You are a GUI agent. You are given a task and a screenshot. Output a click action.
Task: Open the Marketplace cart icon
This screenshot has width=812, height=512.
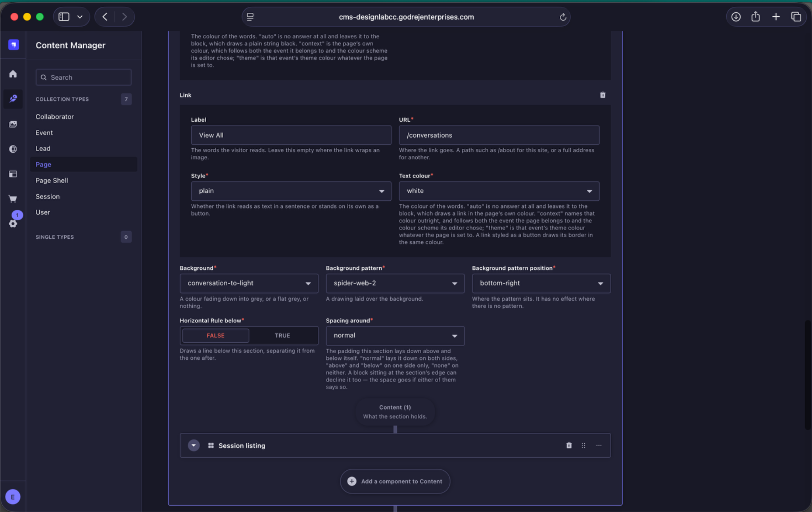click(13, 199)
